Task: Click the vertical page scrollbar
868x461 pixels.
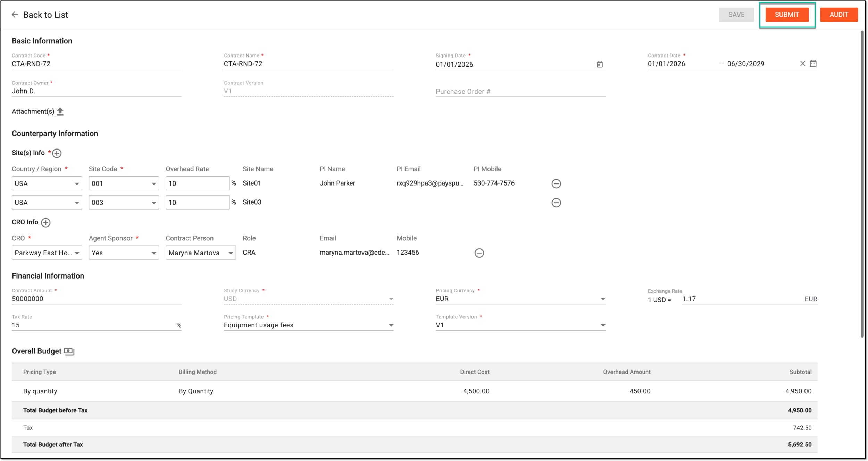Action: click(862, 184)
